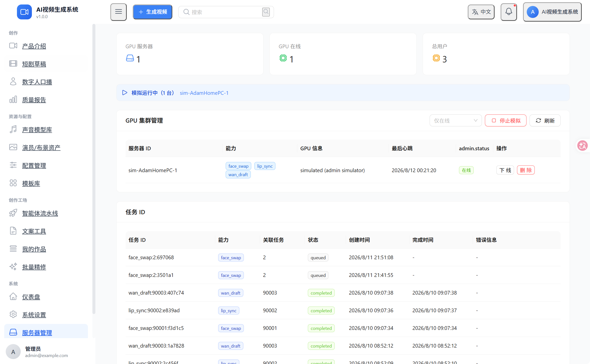Open 演员/布景资产 in sidebar
590x364 pixels.
coord(41,148)
